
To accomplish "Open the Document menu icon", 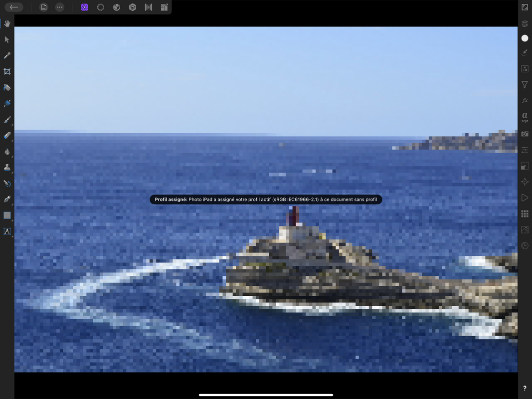I will point(44,7).
